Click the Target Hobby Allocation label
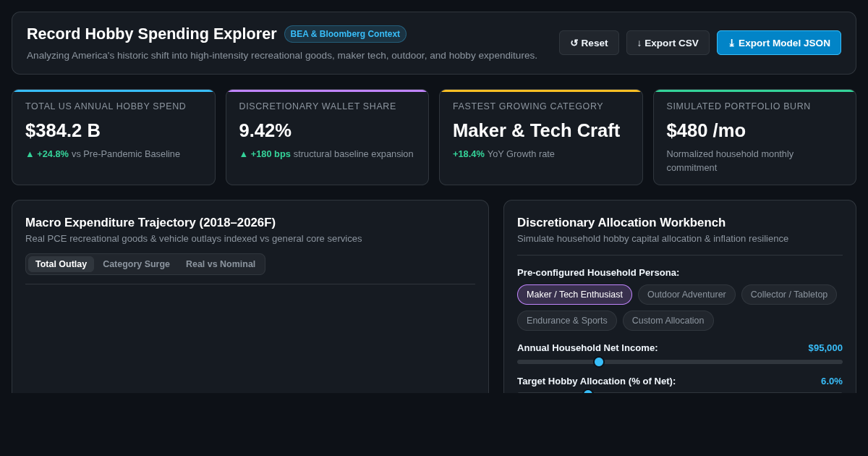This screenshot has width=868, height=456. [596, 381]
